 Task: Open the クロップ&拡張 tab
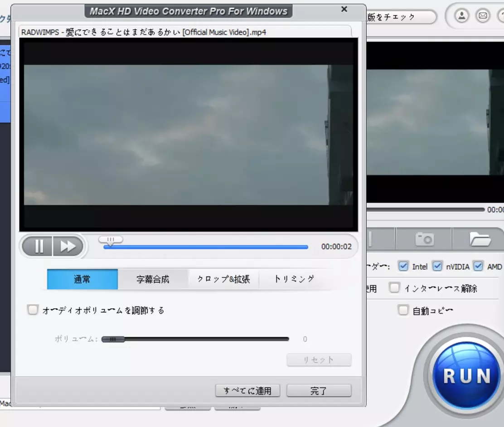(x=224, y=279)
